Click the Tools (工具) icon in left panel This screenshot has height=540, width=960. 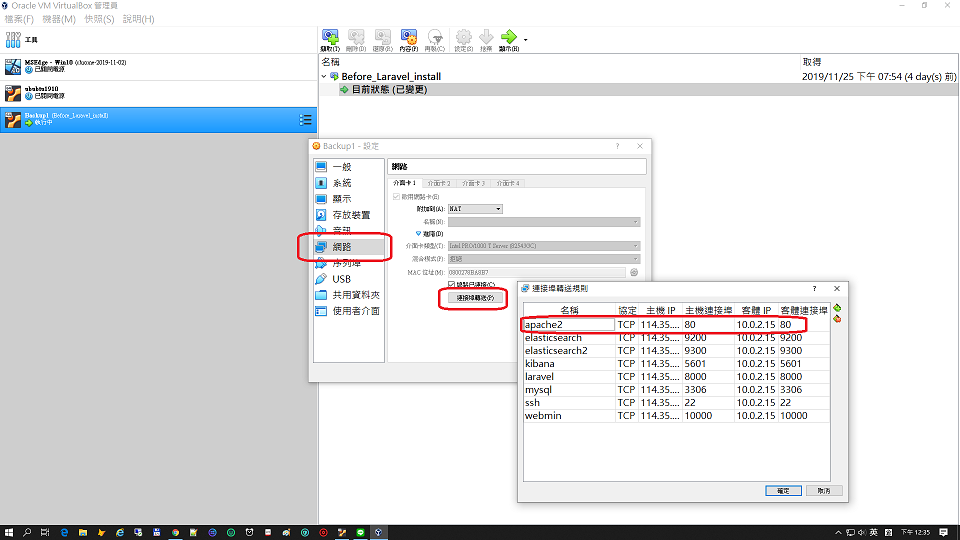pos(13,40)
